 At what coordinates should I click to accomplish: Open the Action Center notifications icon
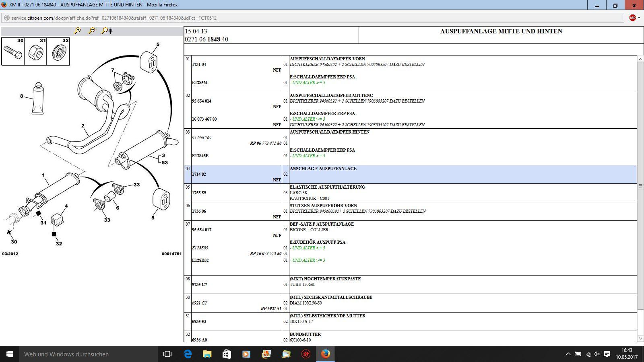(x=607, y=354)
